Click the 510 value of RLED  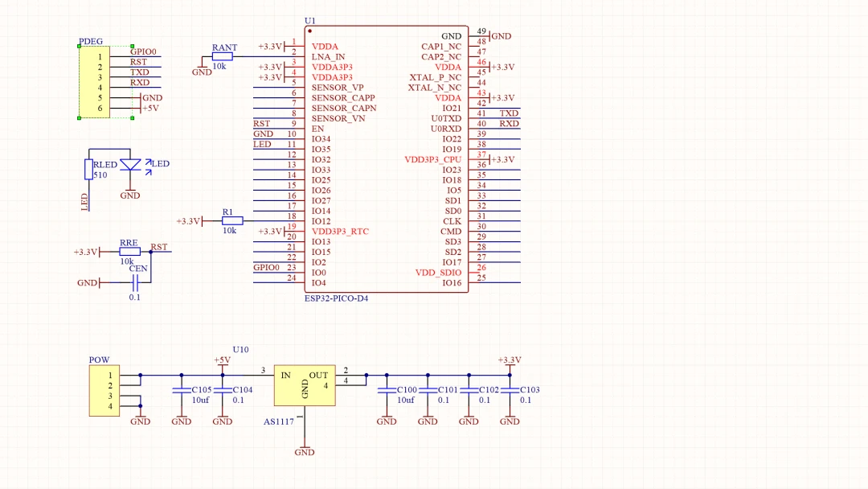tap(100, 175)
